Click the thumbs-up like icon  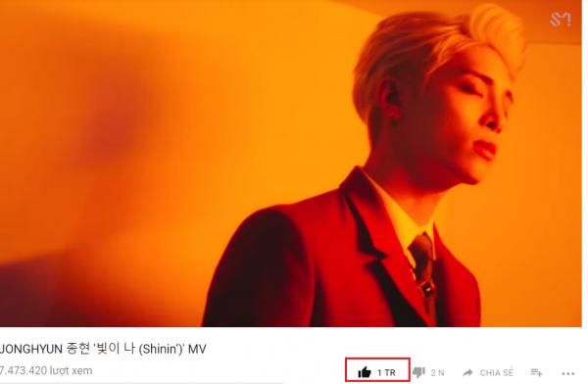365,372
